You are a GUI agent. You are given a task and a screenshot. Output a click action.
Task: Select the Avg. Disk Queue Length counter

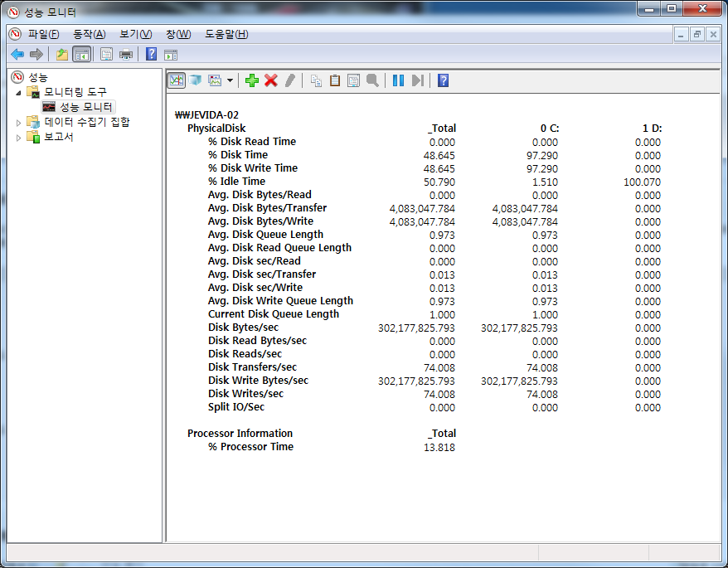coord(265,235)
